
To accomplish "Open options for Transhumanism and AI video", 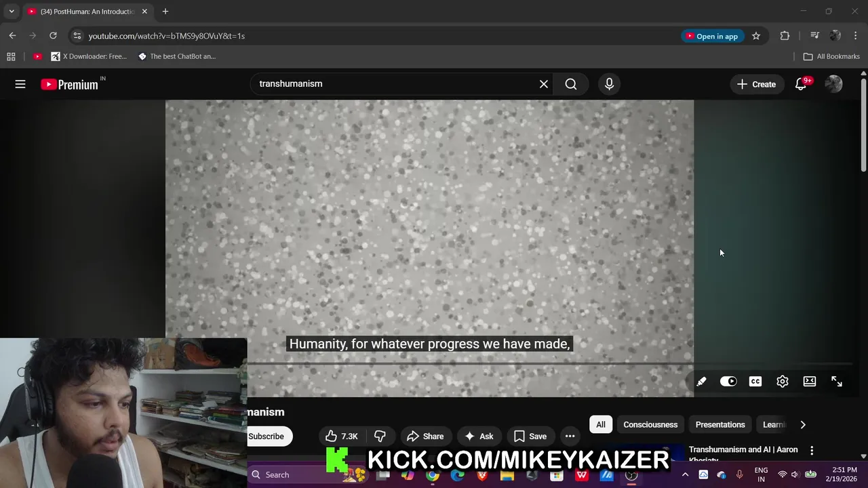I will coord(812,451).
